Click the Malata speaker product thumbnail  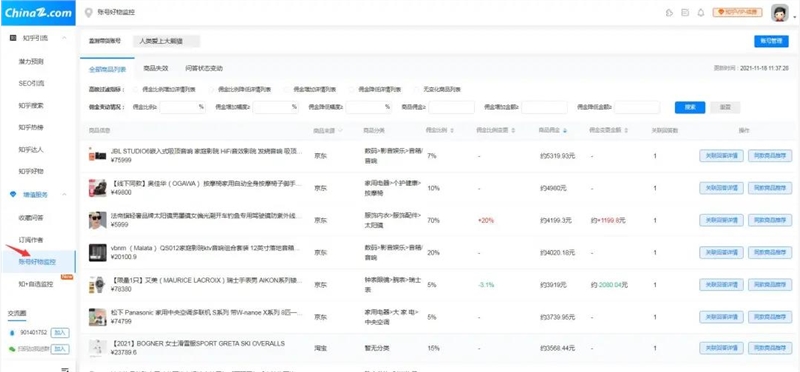point(97,253)
